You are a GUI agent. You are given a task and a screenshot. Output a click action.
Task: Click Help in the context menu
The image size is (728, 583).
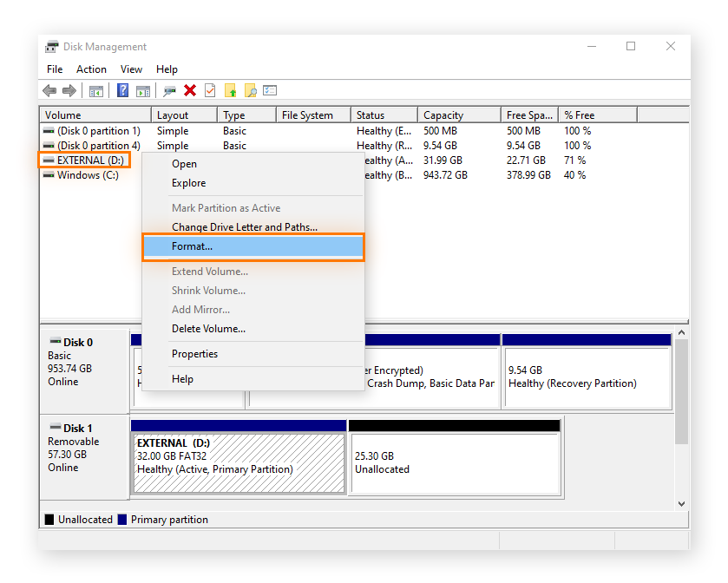click(x=253, y=379)
